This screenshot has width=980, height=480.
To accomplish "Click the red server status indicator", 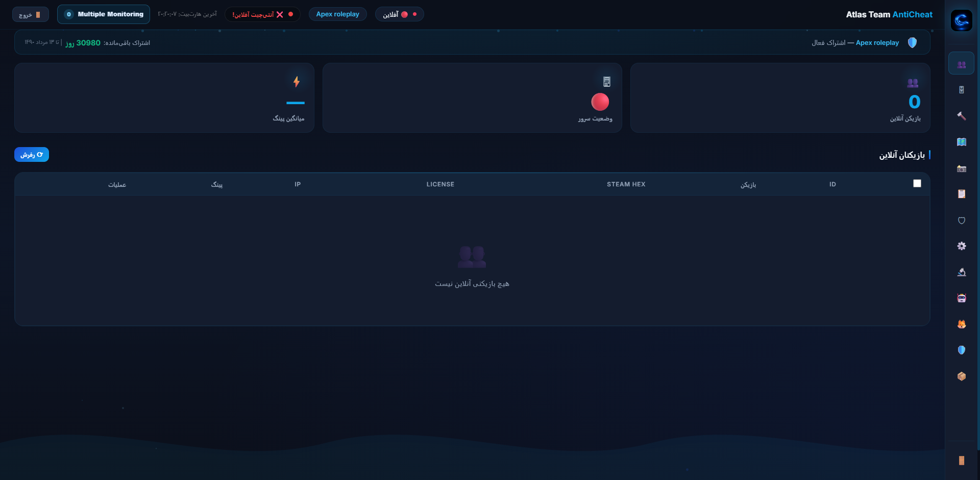I will [x=600, y=102].
